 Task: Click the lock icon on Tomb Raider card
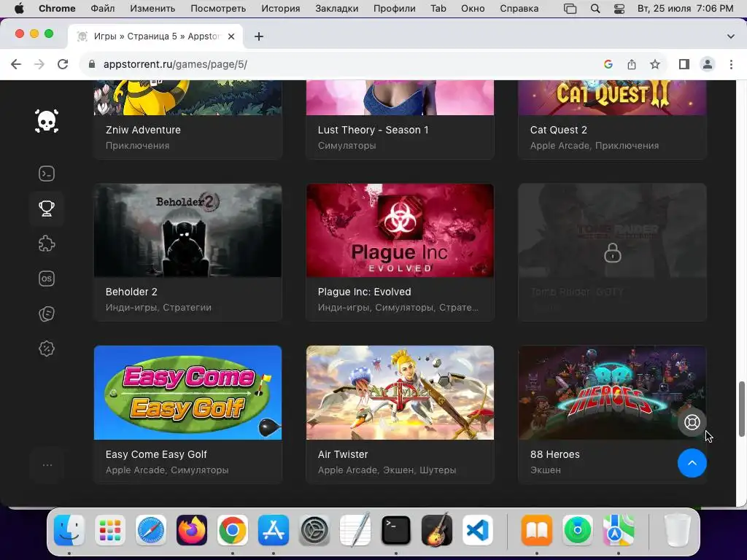click(x=613, y=253)
